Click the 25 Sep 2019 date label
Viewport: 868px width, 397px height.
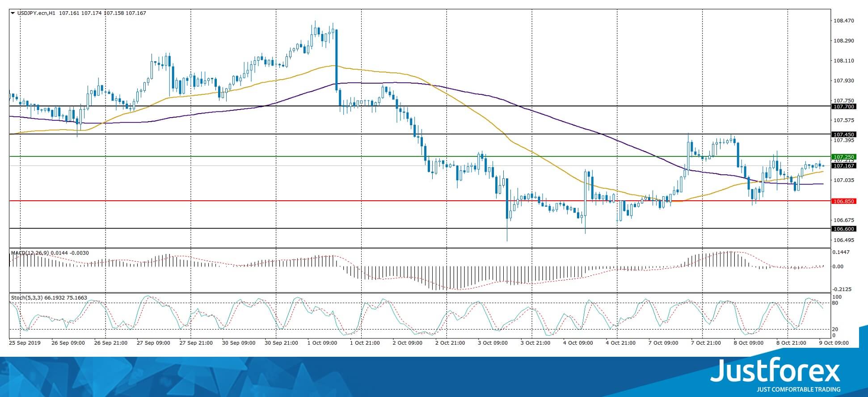[x=25, y=343]
